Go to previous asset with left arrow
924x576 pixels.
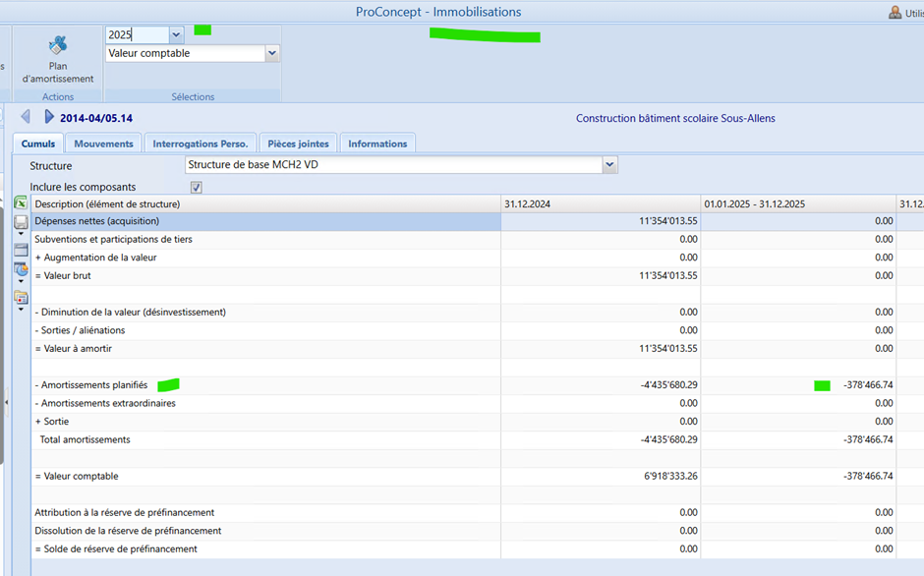pos(26,117)
